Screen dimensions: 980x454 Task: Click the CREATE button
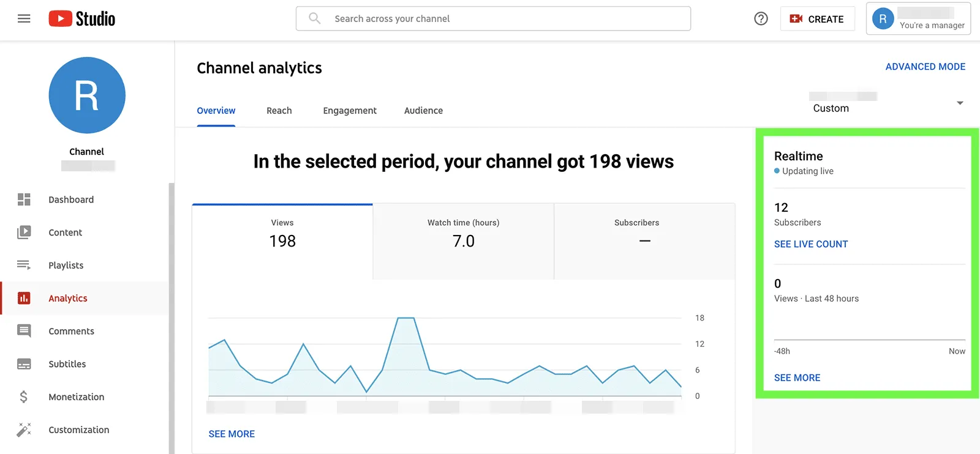pyautogui.click(x=817, y=19)
